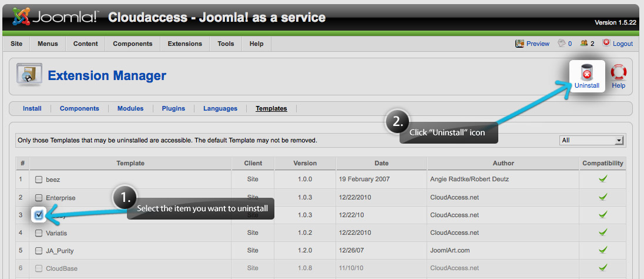Click the beez template name
This screenshot has width=644, height=279.
pyautogui.click(x=53, y=180)
